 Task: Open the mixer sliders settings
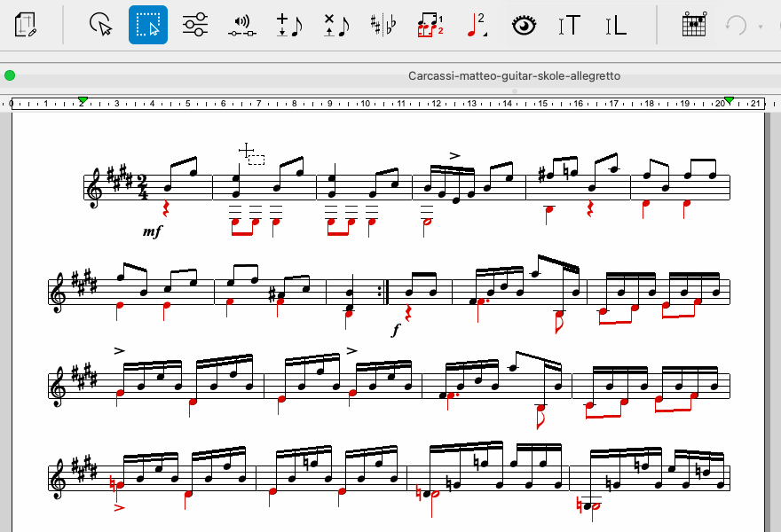pyautogui.click(x=194, y=25)
